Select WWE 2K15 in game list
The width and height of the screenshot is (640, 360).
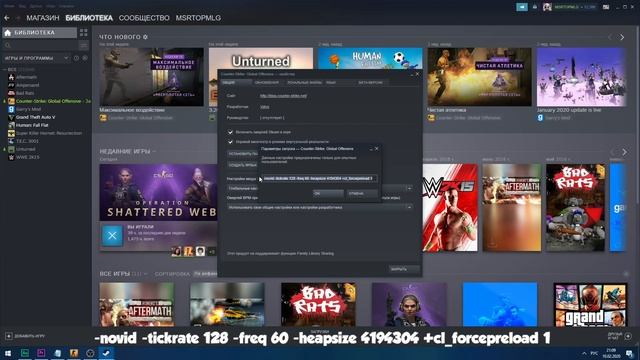[x=27, y=157]
